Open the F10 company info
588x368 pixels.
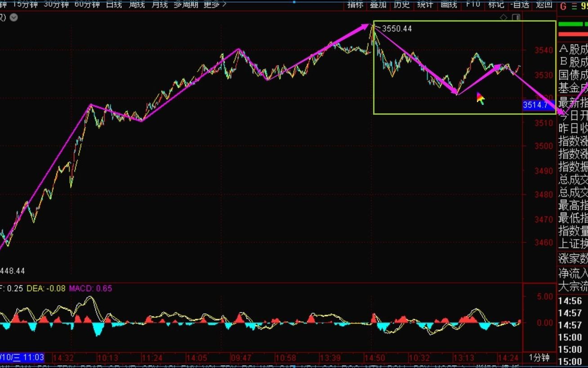click(x=473, y=4)
